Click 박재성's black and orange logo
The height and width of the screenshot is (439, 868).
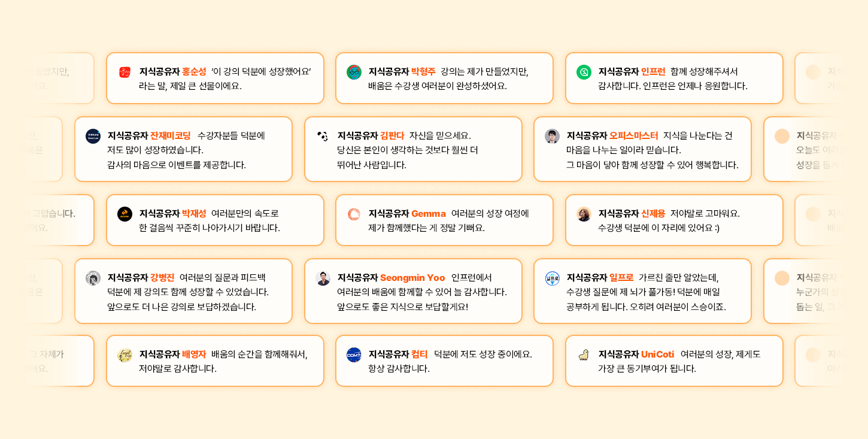pos(125,214)
